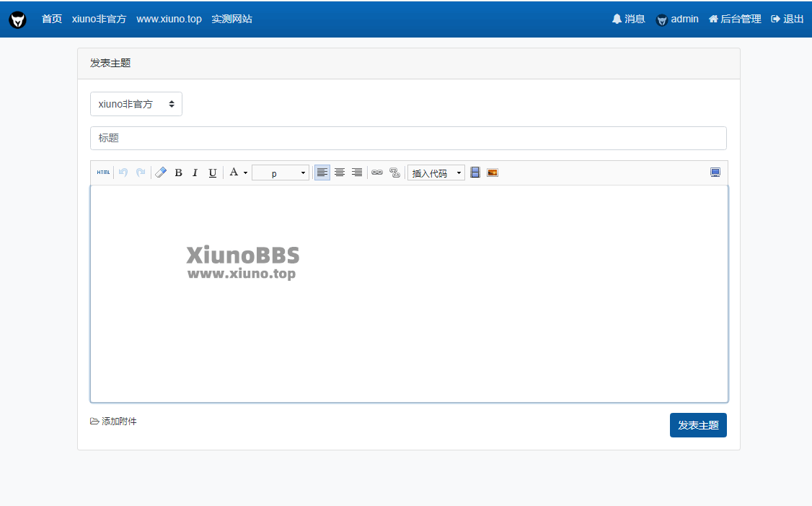The image size is (812, 506).
Task: Open 后台管理 admin panel
Action: pos(735,19)
